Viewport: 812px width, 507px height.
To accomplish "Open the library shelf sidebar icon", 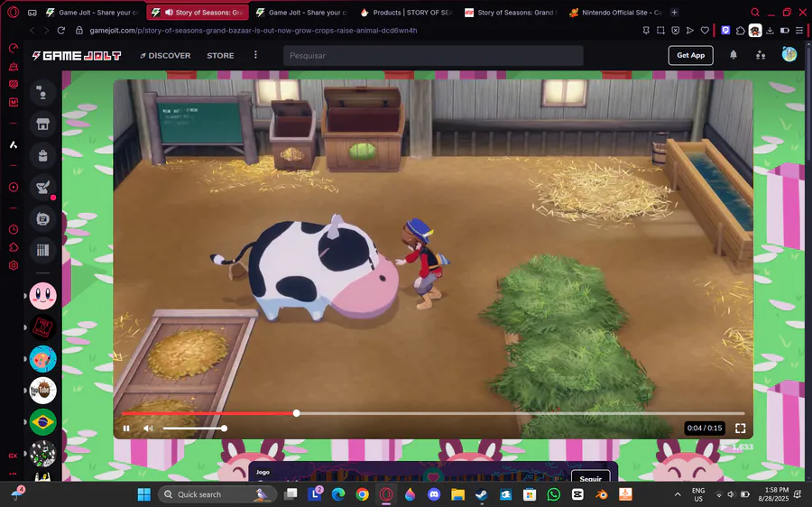I will (42, 250).
